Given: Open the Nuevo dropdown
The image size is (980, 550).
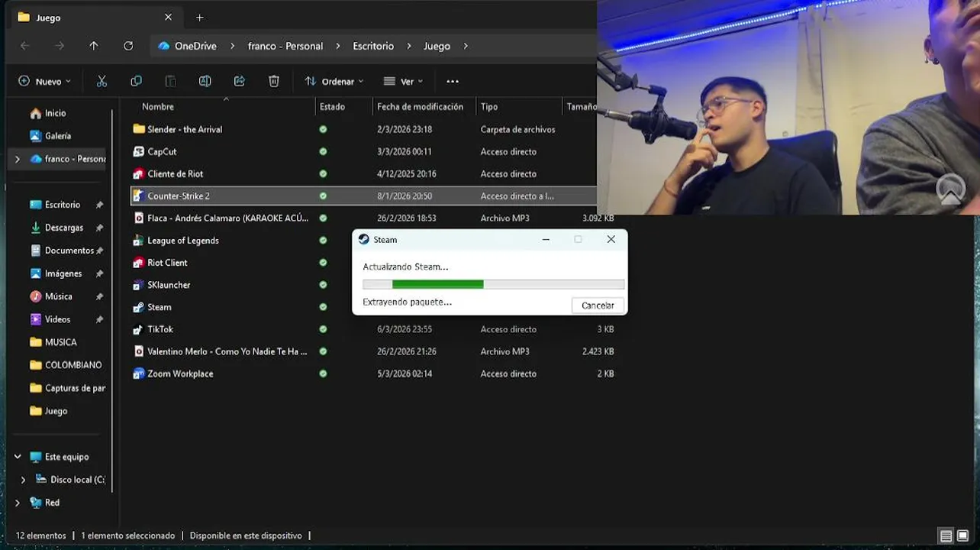Looking at the screenshot, I should (x=44, y=82).
